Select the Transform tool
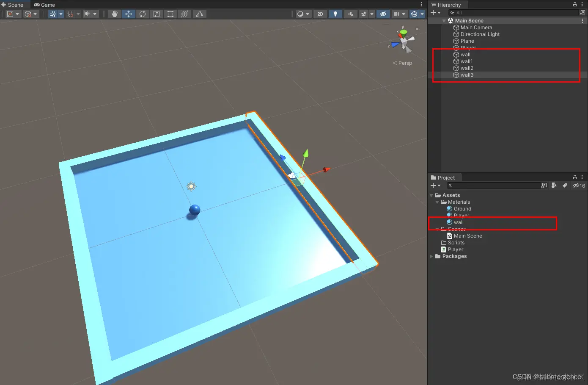The width and height of the screenshot is (588, 385). pos(184,14)
